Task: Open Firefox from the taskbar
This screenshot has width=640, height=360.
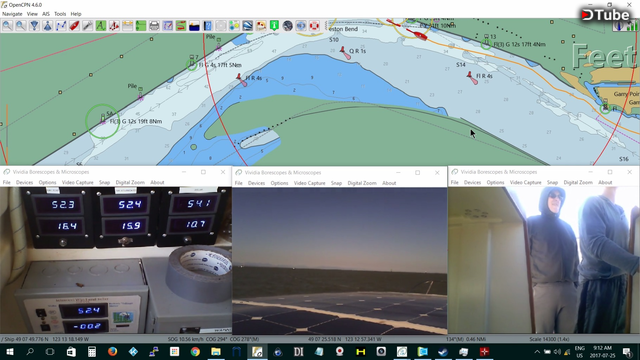Action: point(112,351)
